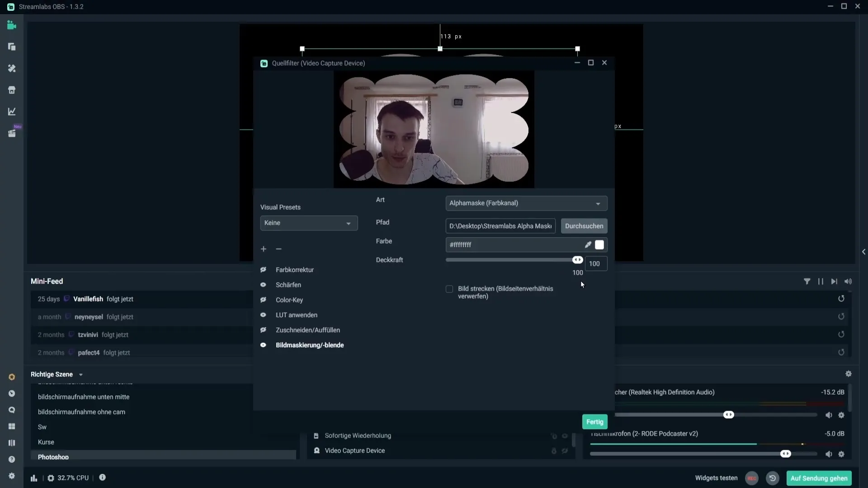The image size is (868, 488).
Task: Toggle visibility of Color-Key filter
Action: point(263,300)
